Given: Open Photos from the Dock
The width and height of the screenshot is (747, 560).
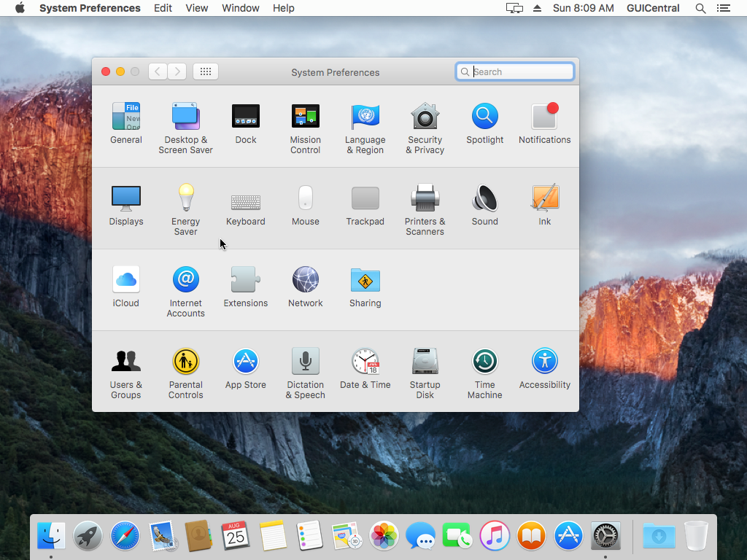Looking at the screenshot, I should 384,535.
